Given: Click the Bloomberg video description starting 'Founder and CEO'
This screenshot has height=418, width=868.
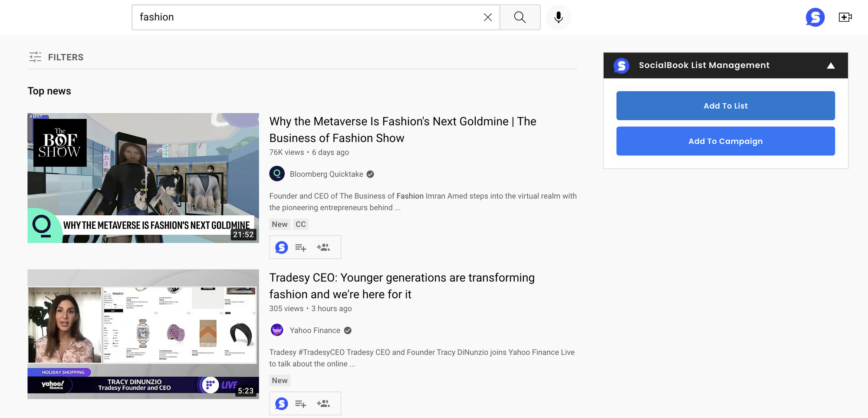Looking at the screenshot, I should coord(423,202).
